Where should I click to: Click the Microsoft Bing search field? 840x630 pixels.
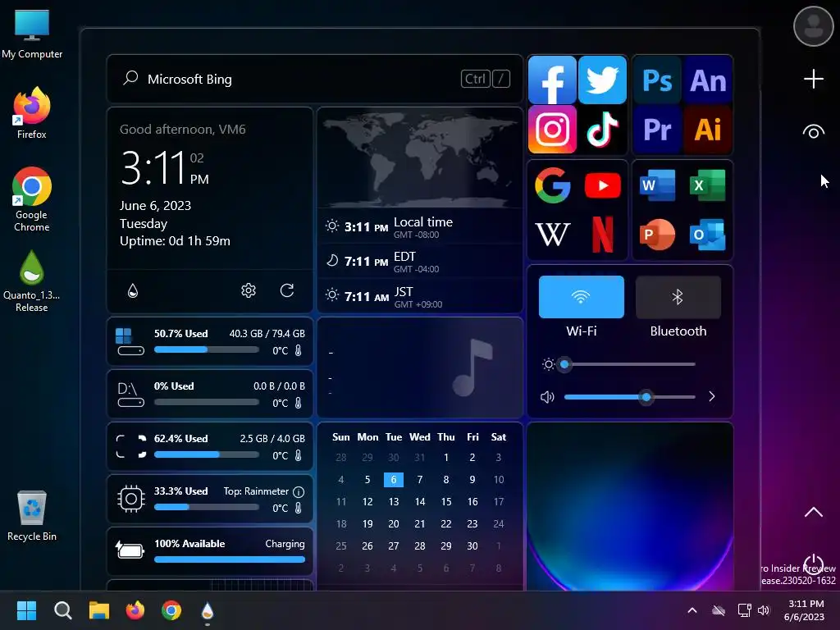pyautogui.click(x=315, y=79)
